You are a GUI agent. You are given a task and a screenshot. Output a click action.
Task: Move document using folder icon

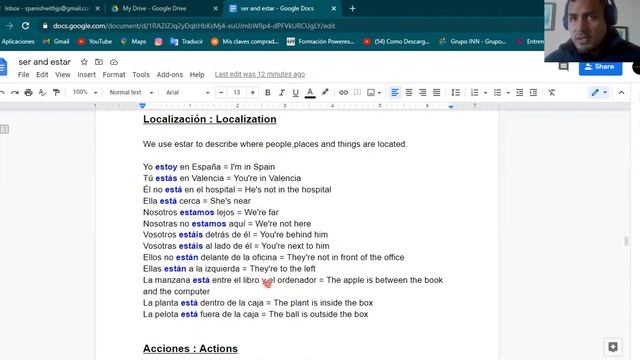click(x=99, y=62)
